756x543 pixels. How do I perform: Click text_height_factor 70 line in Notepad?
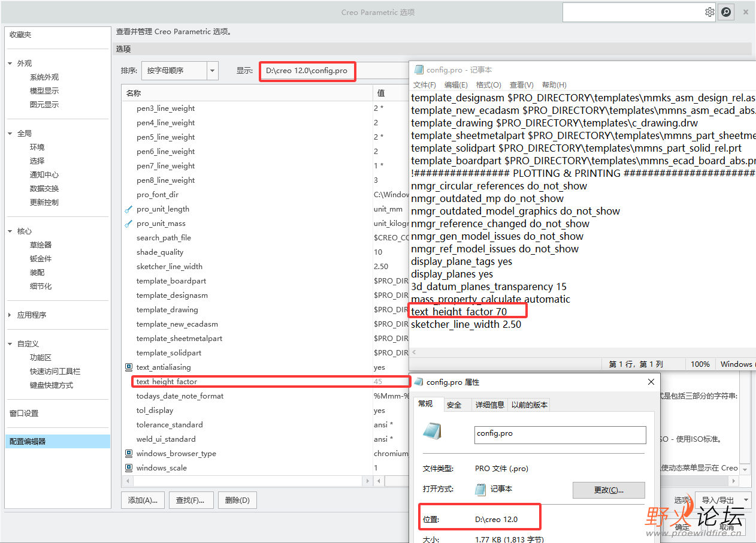(x=459, y=312)
